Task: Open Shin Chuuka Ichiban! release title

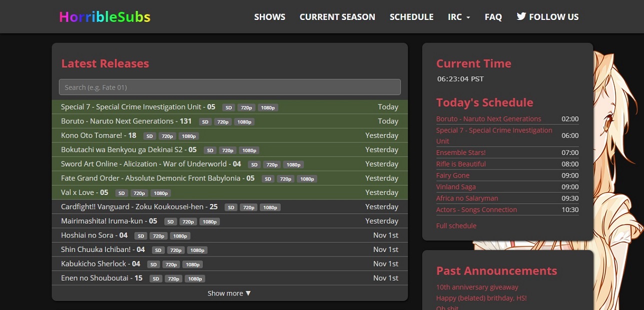Action: tap(103, 249)
